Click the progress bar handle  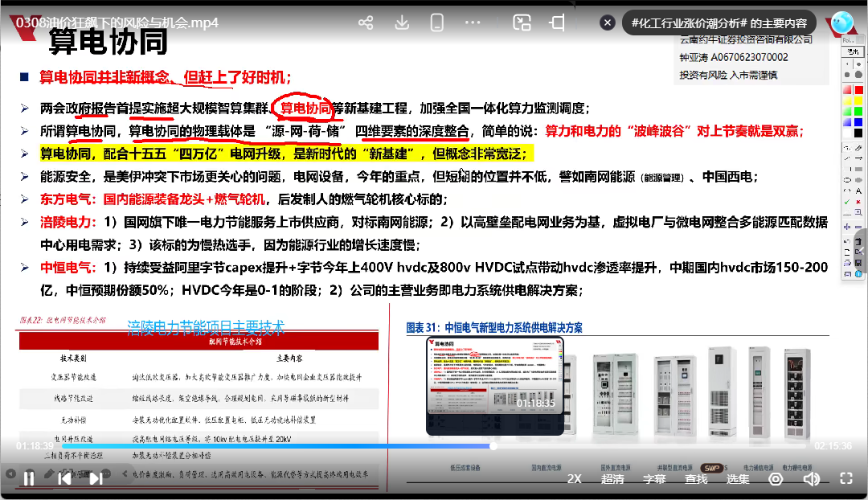click(493, 445)
